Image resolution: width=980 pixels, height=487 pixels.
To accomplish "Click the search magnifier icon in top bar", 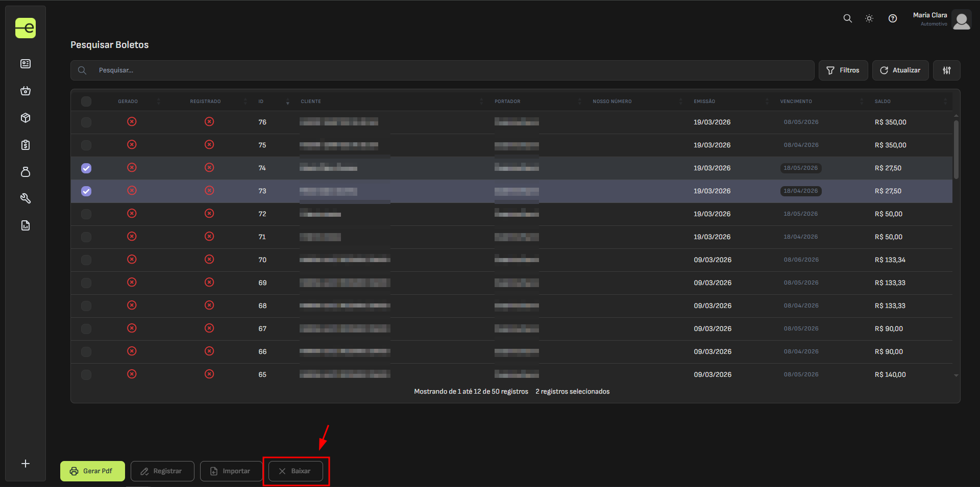I will [x=847, y=18].
